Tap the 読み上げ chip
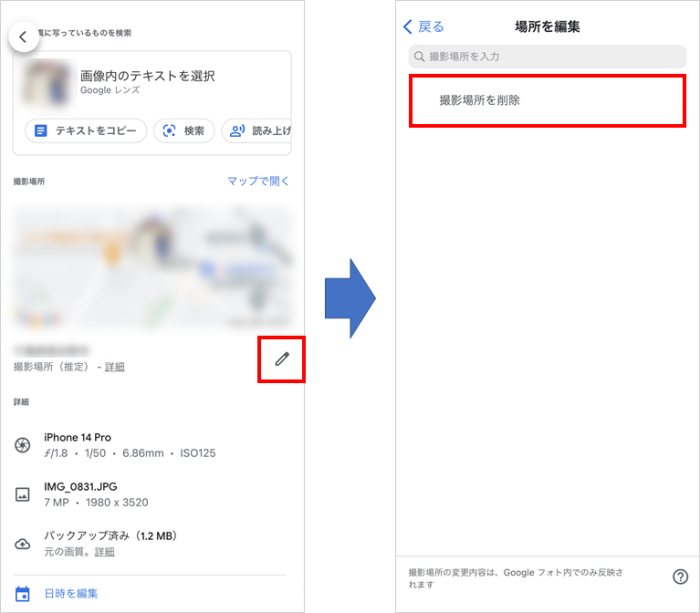The width and height of the screenshot is (700, 613). click(259, 131)
